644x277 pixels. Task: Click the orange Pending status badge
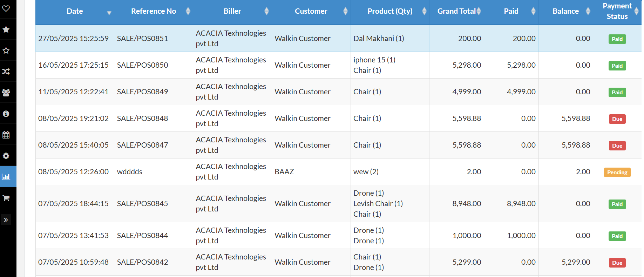pos(617,172)
